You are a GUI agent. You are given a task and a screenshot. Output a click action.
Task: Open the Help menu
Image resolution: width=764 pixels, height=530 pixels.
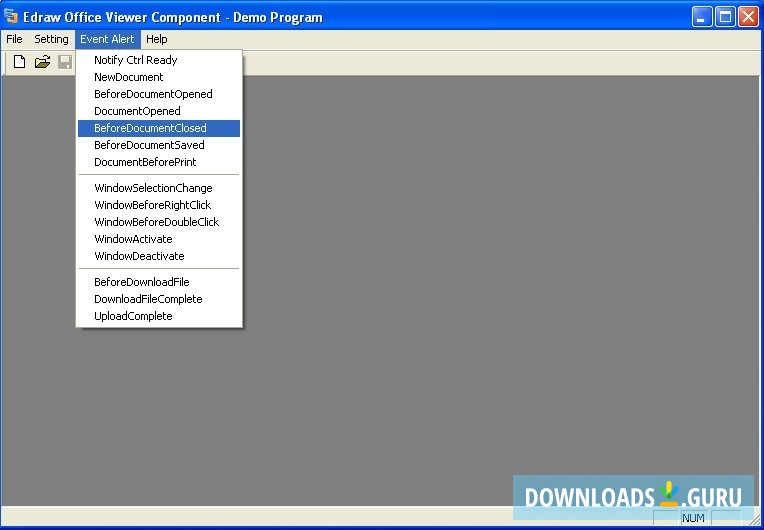(x=156, y=39)
